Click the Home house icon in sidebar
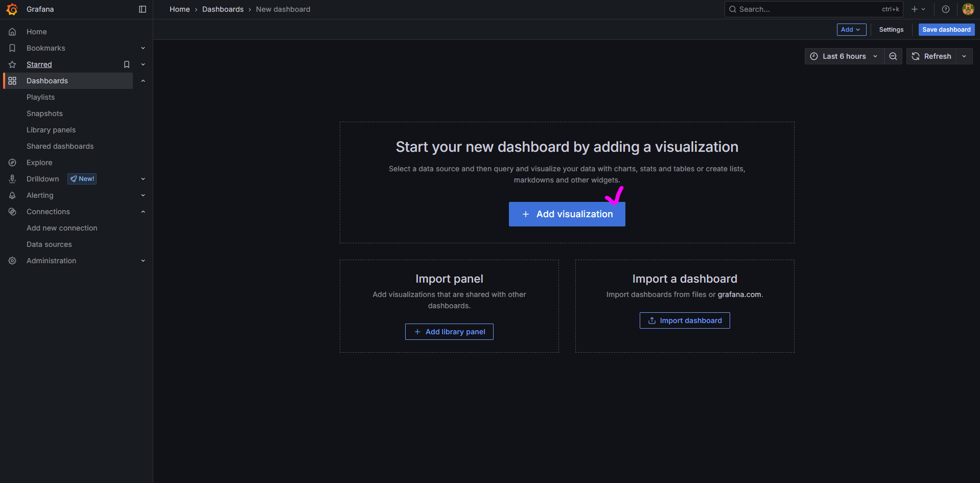980x483 pixels. coord(12,32)
